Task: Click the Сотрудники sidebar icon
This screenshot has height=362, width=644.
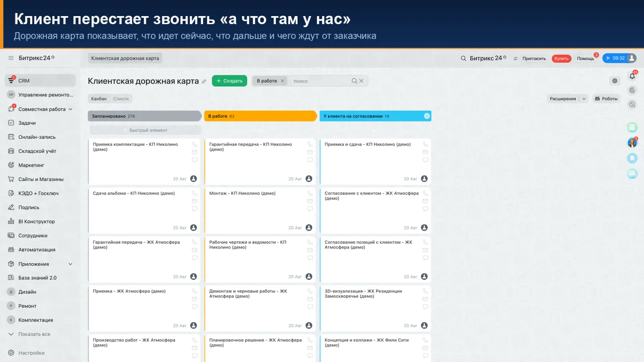Action: (11, 236)
